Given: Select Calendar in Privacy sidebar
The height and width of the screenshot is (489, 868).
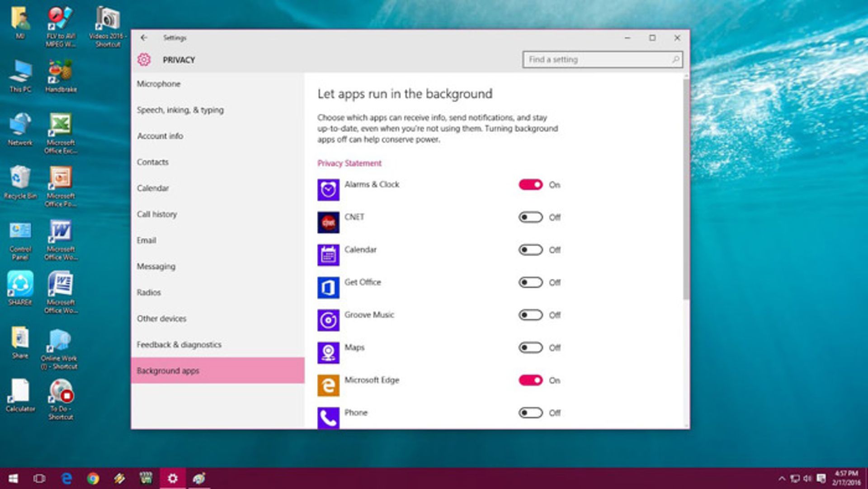Looking at the screenshot, I should (217, 188).
